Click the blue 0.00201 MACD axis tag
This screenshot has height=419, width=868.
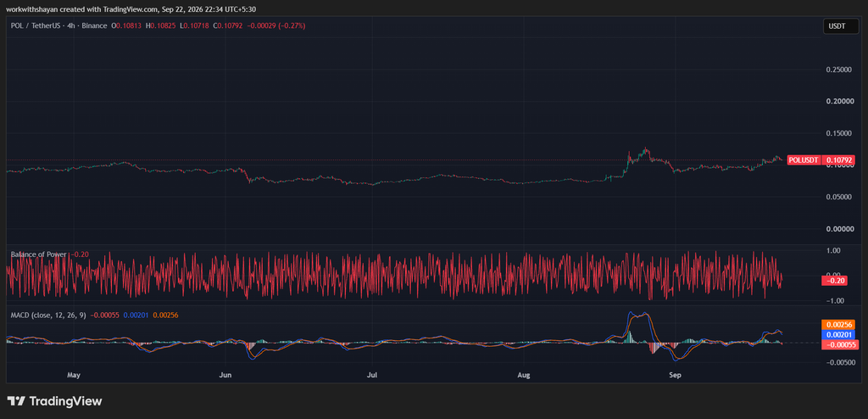pos(837,335)
